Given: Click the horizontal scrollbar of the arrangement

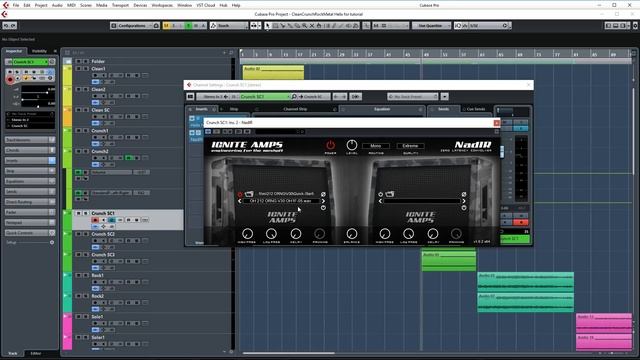Looking at the screenshot, I should click(289, 353).
